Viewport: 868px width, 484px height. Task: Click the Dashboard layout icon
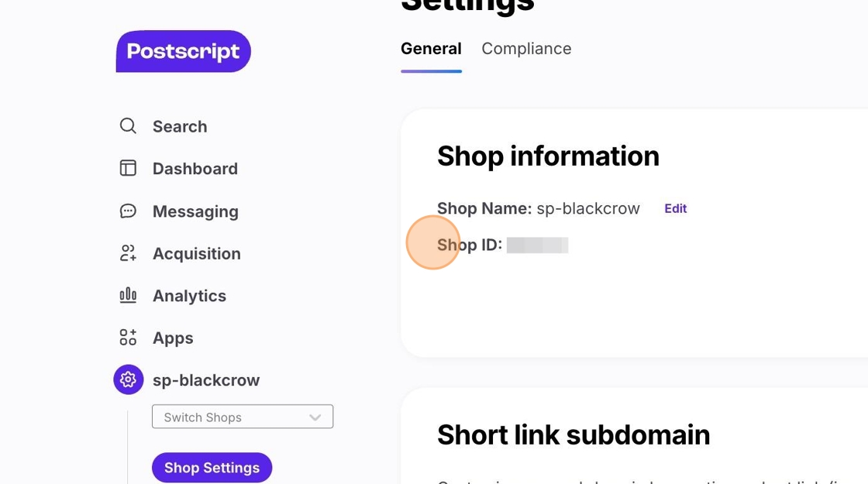[128, 168]
